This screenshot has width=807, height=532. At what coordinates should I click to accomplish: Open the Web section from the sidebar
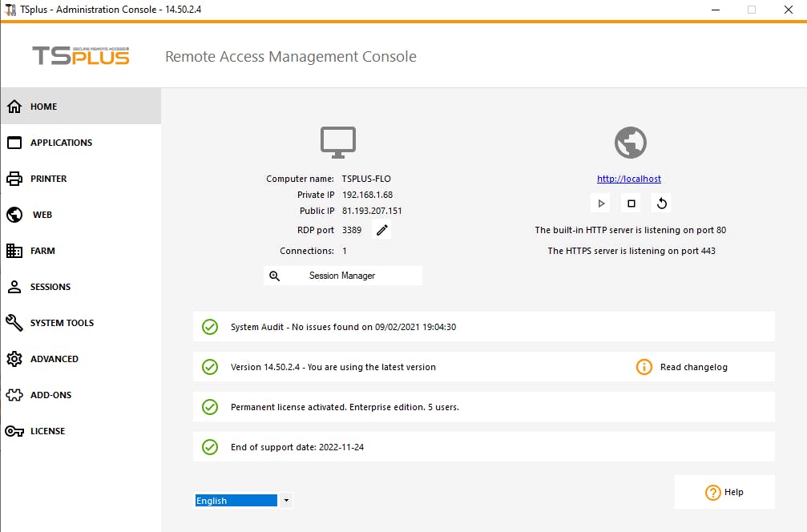pos(40,214)
